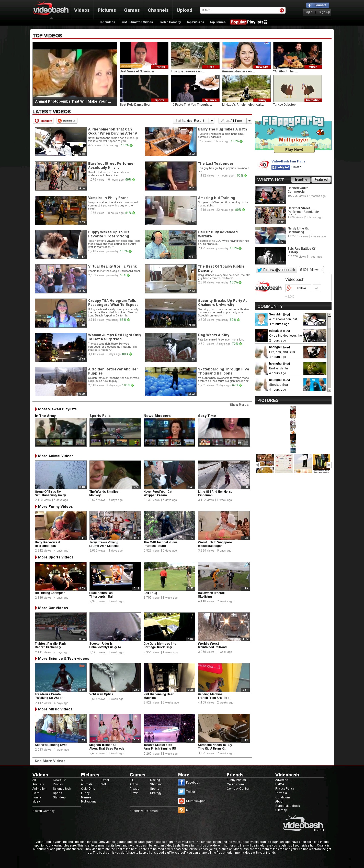Switch to the Trending tab
This screenshot has height=868, width=364.
[301, 180]
